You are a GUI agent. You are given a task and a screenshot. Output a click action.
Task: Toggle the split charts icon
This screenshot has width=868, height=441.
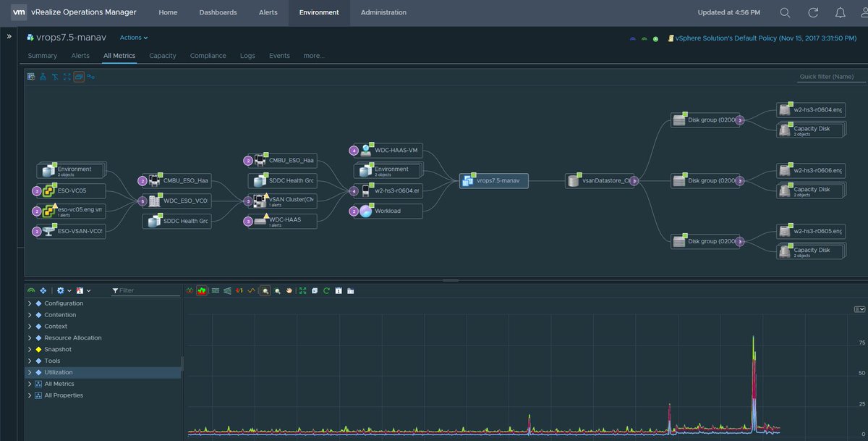coord(190,290)
